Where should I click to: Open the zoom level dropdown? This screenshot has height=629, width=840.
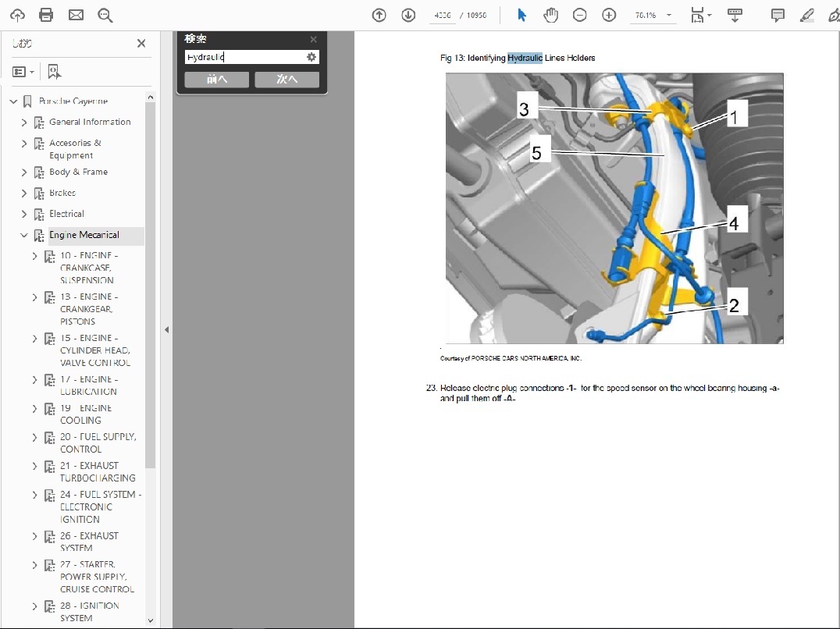(669, 15)
